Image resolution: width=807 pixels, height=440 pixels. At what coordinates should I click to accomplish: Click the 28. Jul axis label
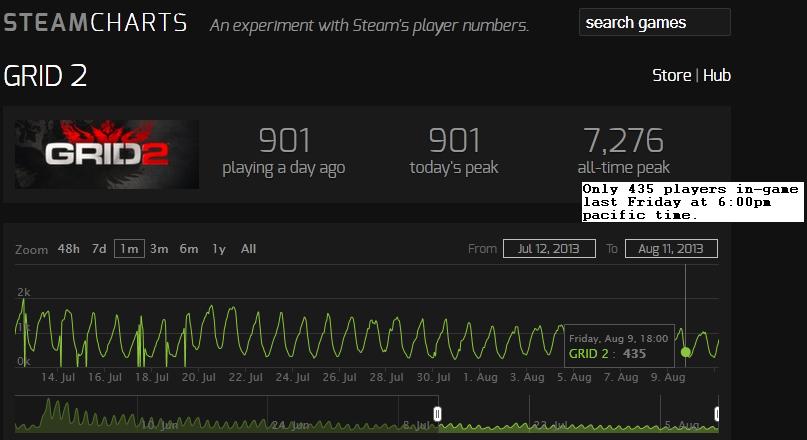[386, 377]
